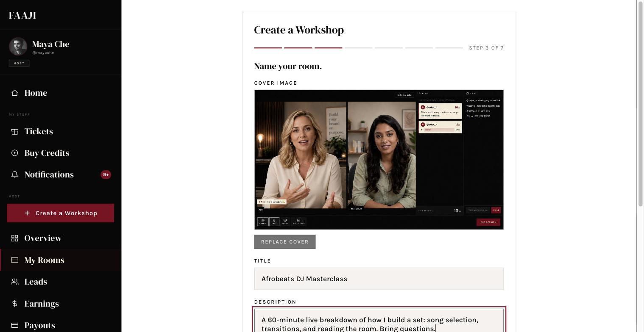Go to Buy Credits page
This screenshot has width=644, height=332.
(61, 153)
